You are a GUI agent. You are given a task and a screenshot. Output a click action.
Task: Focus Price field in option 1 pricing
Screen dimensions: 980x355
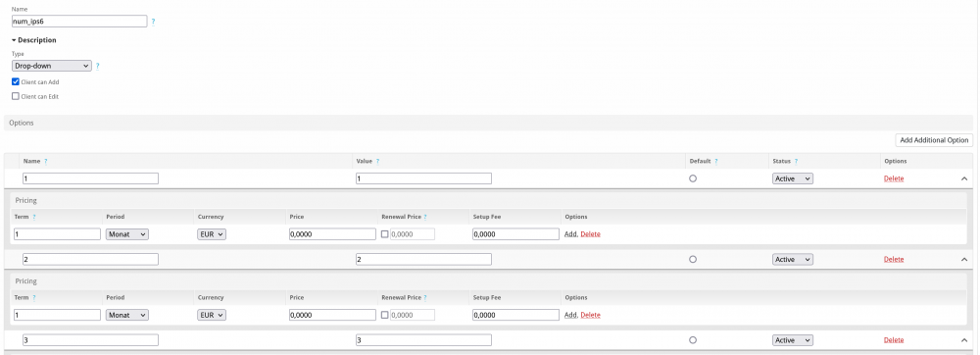coord(332,234)
